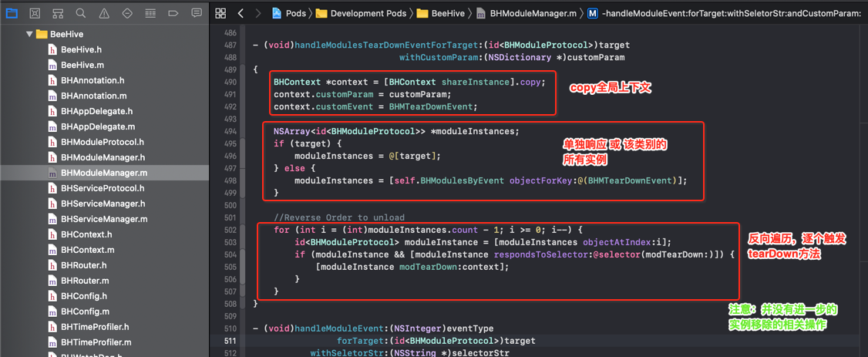
Task: Click the BeeHive breadcrumb in jump bar
Action: [441, 13]
